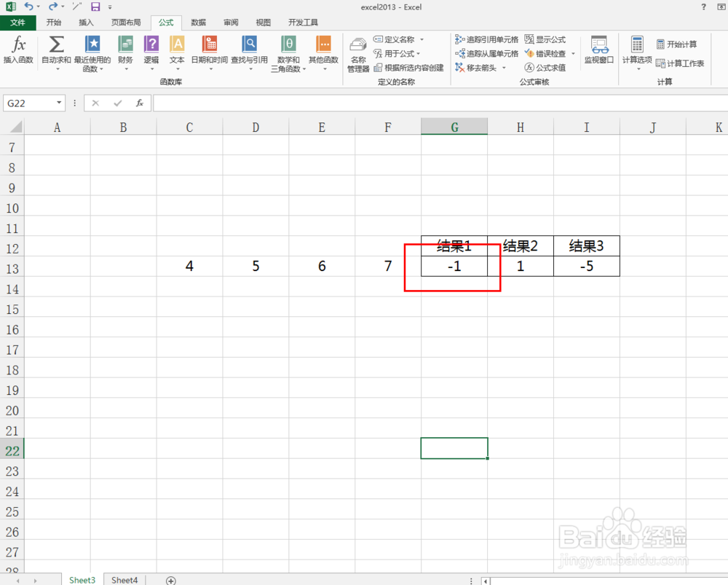Click the Define Name button
Viewport: 728px width, 585px height.
(x=397, y=39)
